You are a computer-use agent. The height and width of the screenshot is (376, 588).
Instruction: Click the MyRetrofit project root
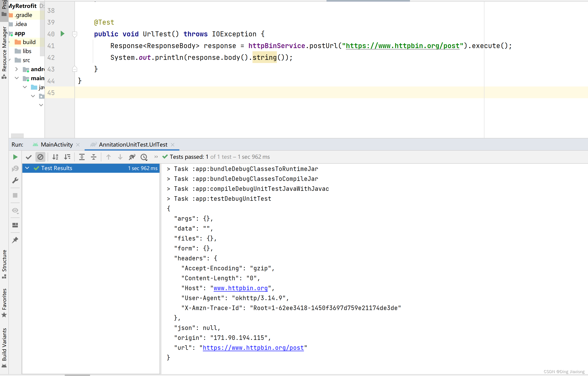[x=23, y=6]
